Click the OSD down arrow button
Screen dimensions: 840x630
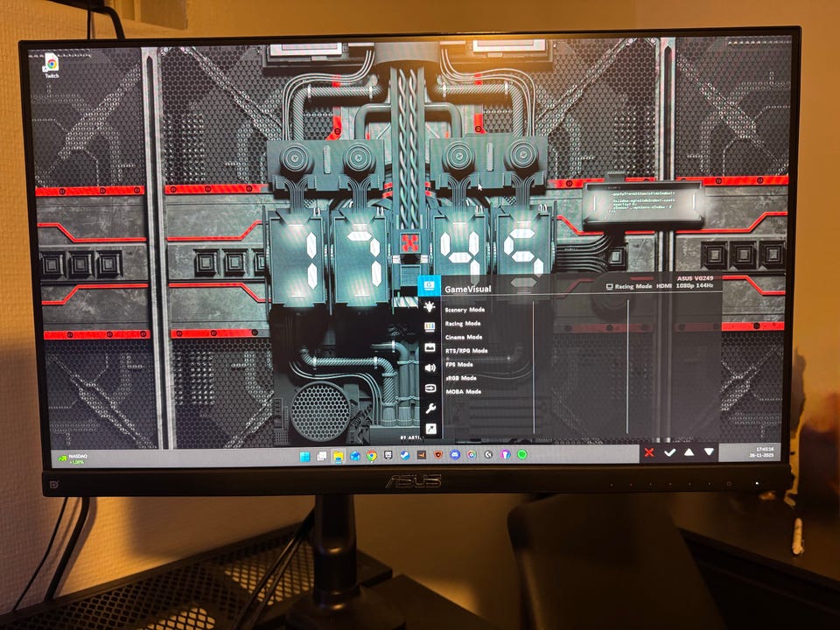[709, 452]
